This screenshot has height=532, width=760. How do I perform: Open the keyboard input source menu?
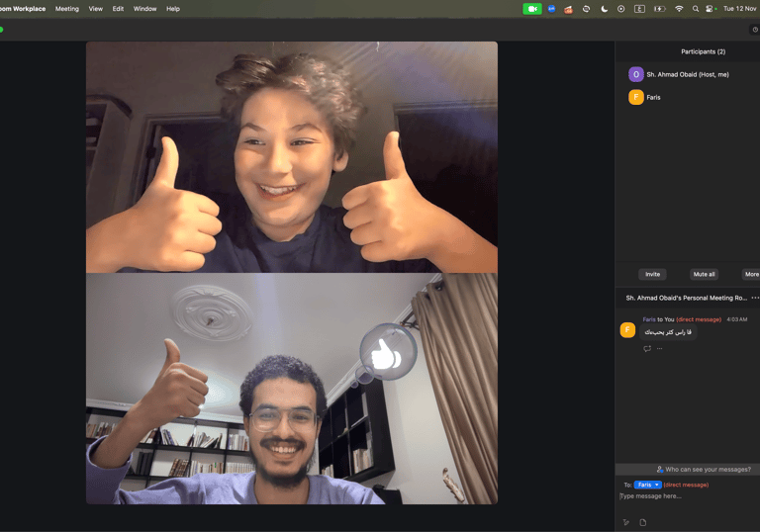pos(640,9)
